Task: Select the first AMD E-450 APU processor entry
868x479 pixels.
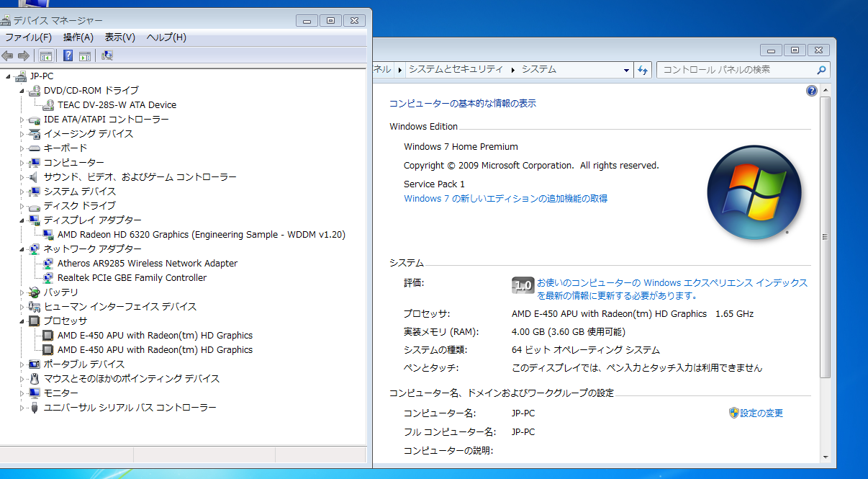Action: (x=155, y=336)
